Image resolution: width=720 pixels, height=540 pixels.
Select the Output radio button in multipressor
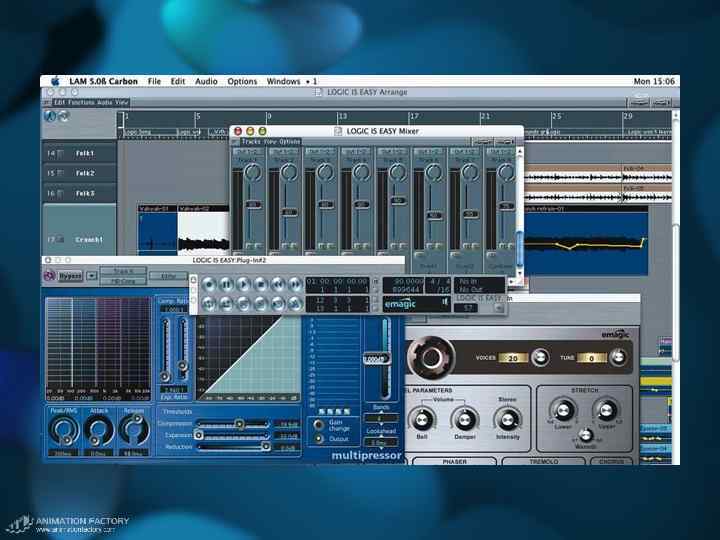click(318, 439)
